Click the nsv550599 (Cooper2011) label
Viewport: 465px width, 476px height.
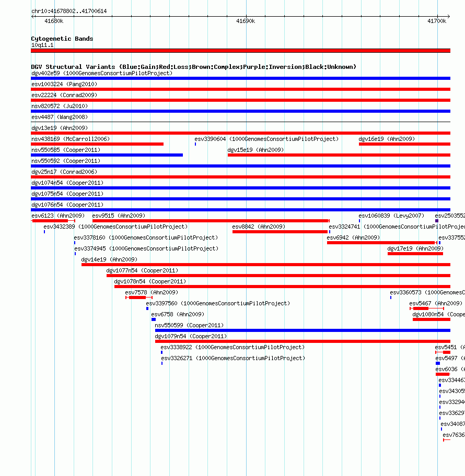coord(189,325)
